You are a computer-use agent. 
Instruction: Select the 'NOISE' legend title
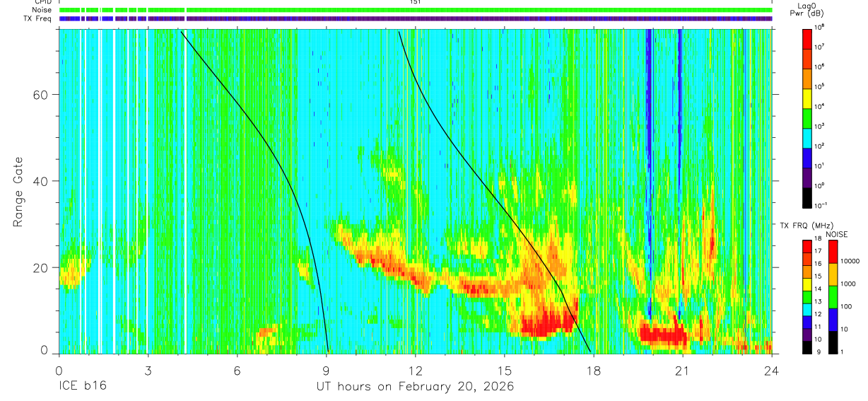coord(836,234)
